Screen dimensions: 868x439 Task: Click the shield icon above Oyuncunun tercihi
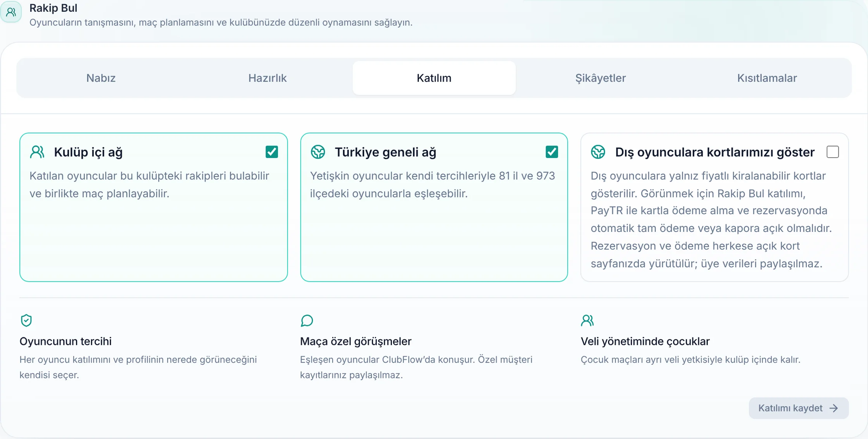tap(26, 320)
